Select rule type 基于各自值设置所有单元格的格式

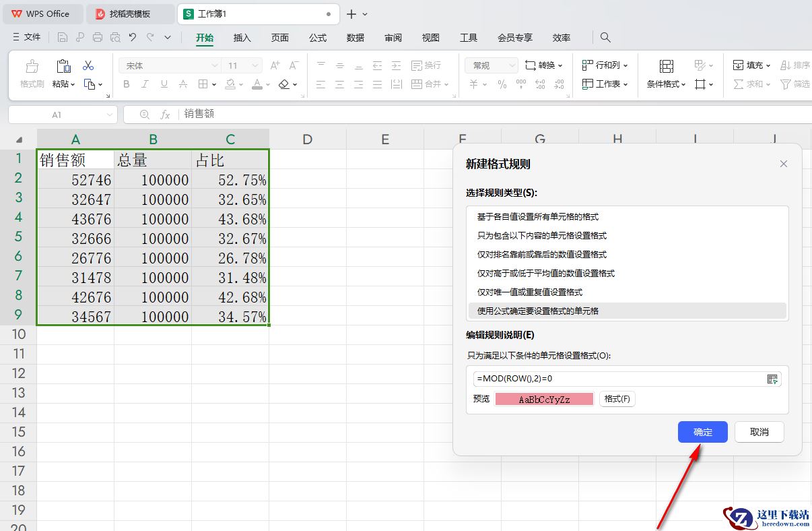pos(628,217)
